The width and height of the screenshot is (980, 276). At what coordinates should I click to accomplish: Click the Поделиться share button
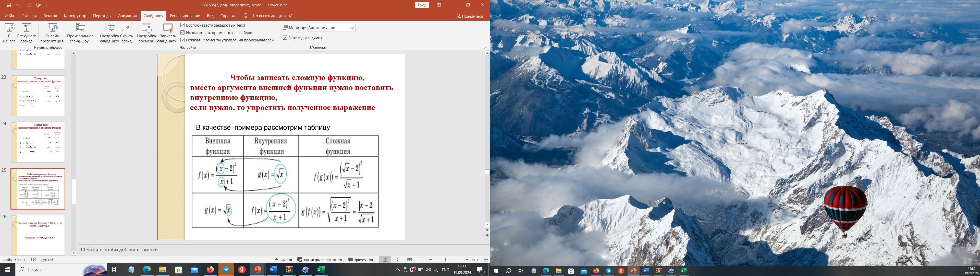tap(470, 16)
